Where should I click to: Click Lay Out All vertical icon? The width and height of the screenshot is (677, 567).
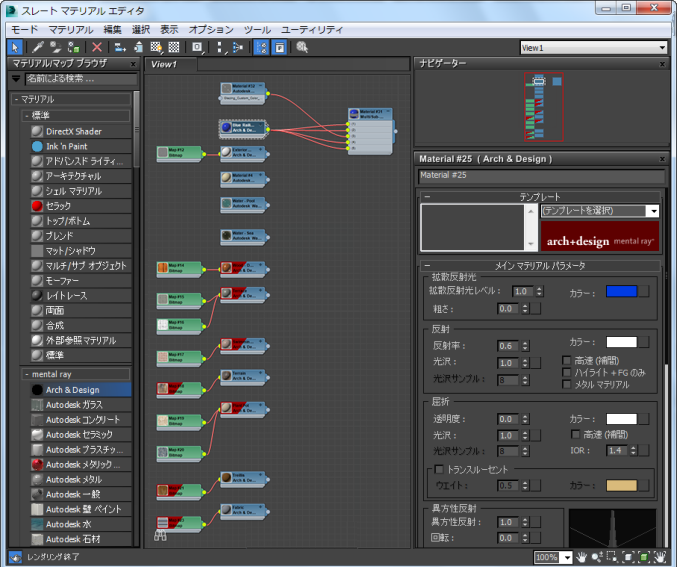pos(220,48)
